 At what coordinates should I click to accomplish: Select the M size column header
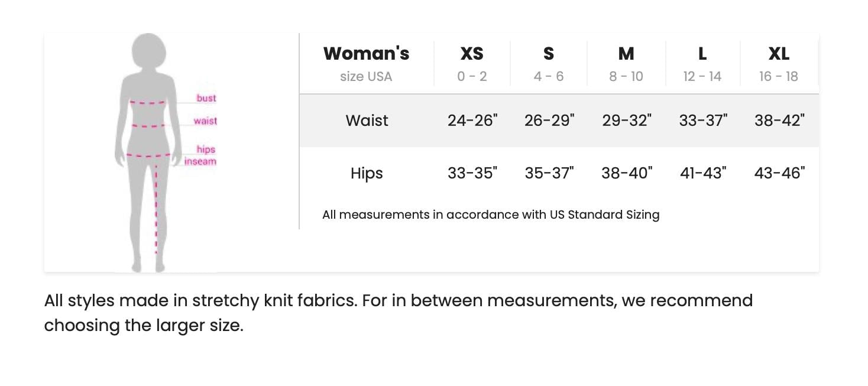[x=626, y=63]
